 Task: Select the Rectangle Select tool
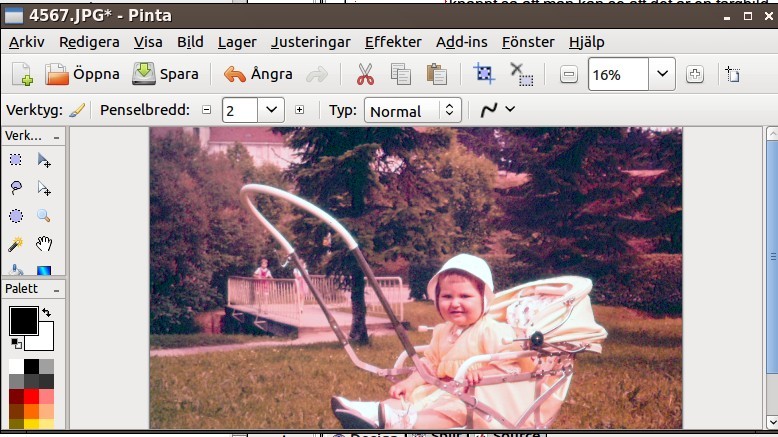coord(16,160)
